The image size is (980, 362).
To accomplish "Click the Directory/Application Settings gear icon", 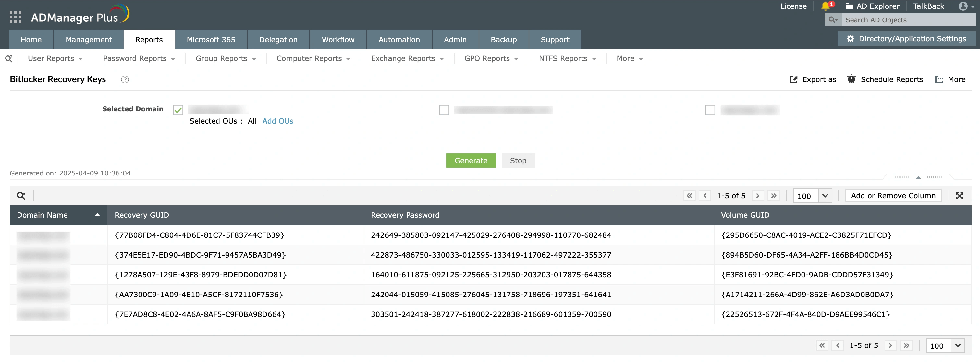I will click(x=850, y=39).
